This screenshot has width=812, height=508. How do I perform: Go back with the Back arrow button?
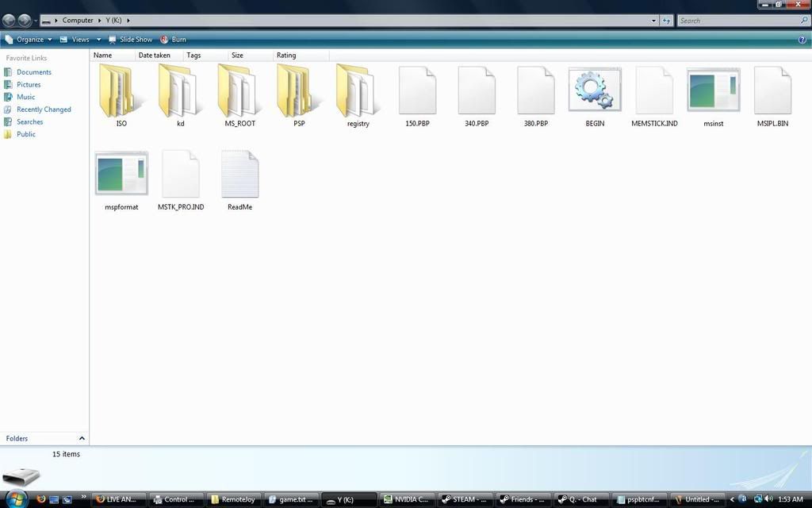[x=9, y=20]
